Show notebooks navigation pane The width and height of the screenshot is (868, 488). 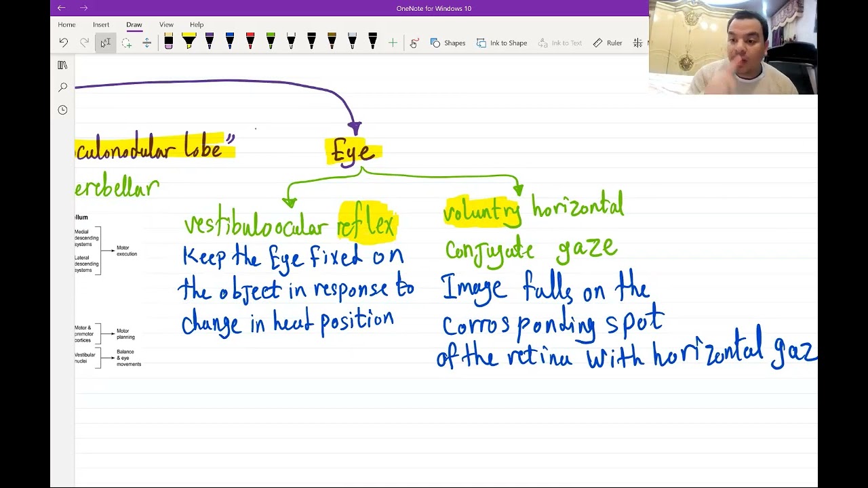pyautogui.click(x=62, y=65)
